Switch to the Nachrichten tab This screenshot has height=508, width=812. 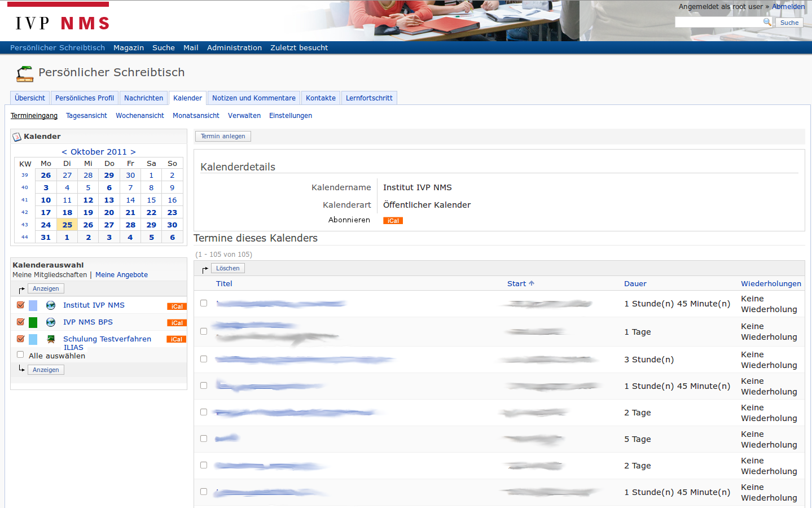click(x=143, y=98)
